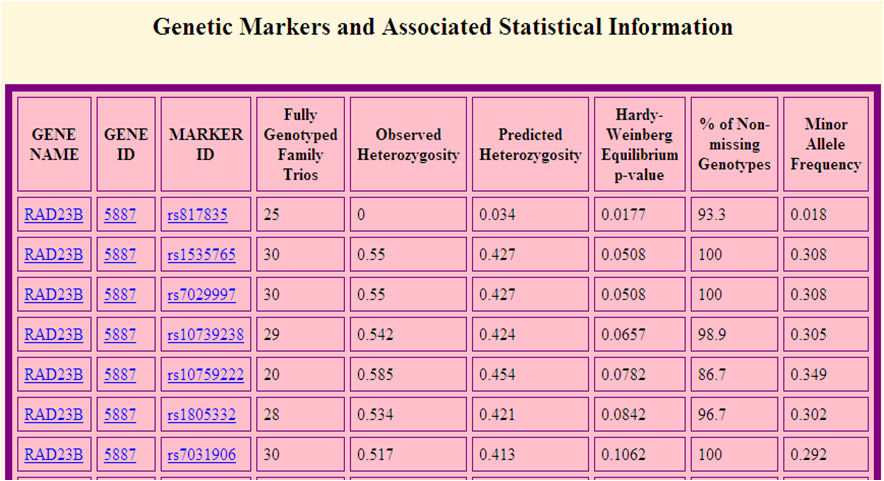Open RAD23B link in rs817835 row
This screenshot has width=884, height=481.
tap(54, 214)
